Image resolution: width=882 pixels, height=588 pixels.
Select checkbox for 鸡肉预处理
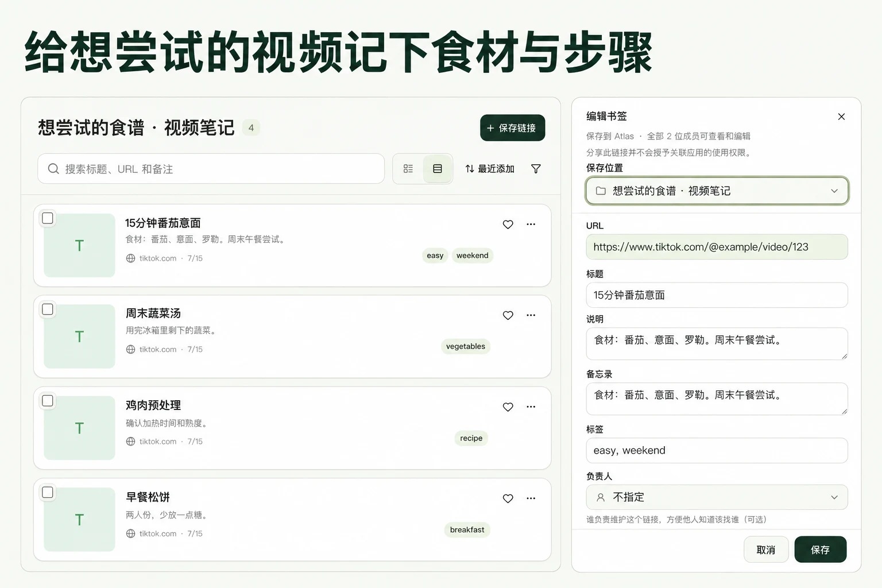point(48,401)
